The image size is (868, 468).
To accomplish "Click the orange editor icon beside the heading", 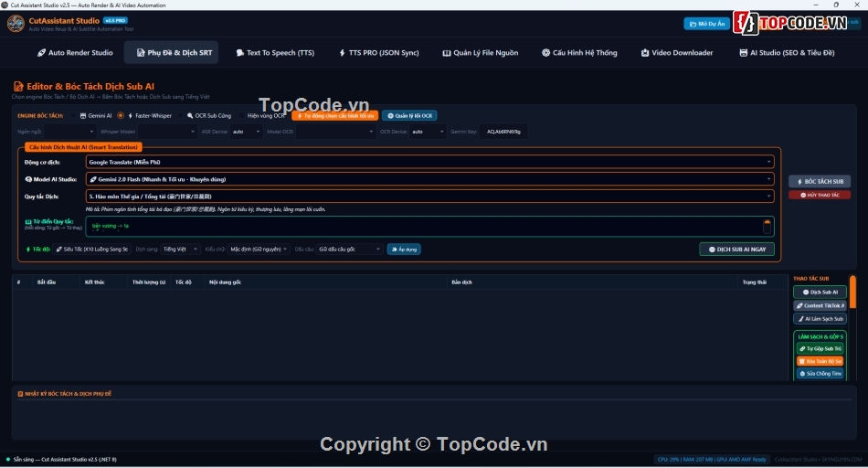I will (x=18, y=87).
